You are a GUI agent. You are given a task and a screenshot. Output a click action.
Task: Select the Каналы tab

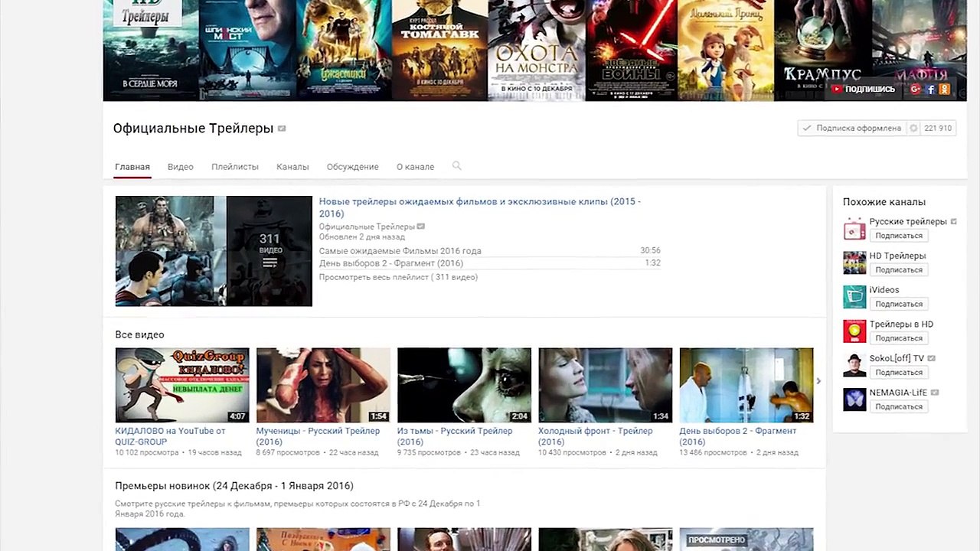tap(292, 167)
